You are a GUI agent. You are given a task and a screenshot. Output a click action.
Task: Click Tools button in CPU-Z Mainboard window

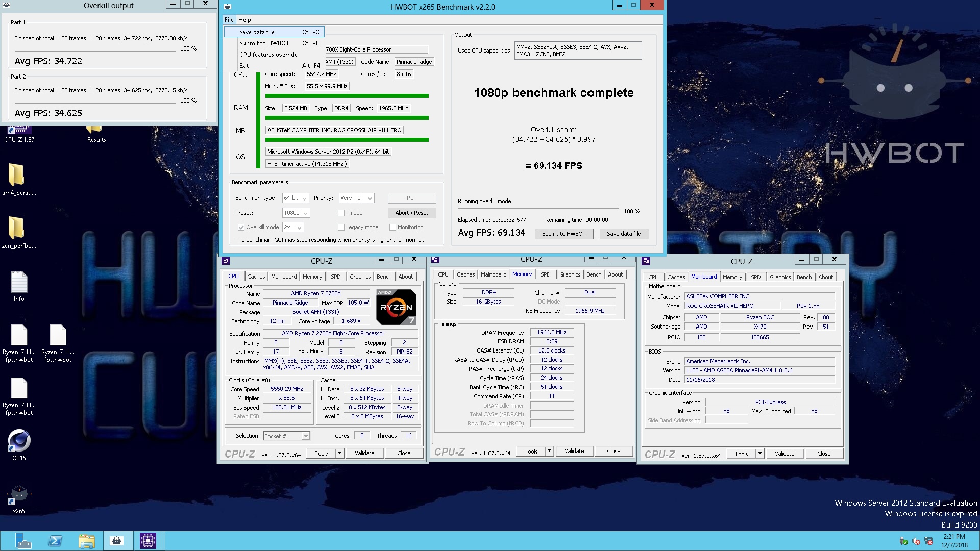[x=741, y=454]
